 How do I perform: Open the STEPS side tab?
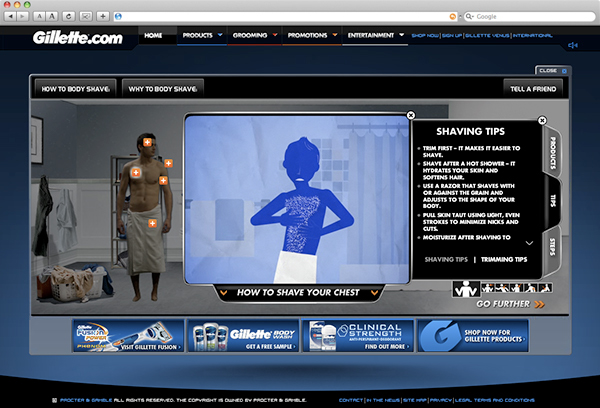pos(552,248)
